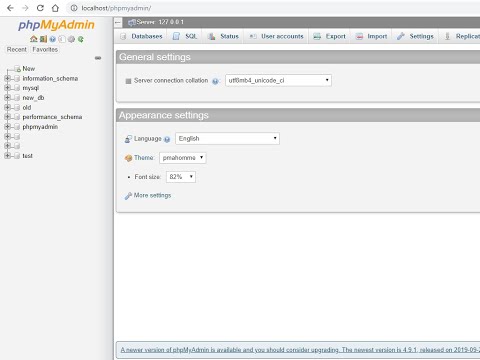Image resolution: width=480 pixels, height=360 pixels.
Task: Open navigation panel settings gear icon
Action: [x=71, y=39]
